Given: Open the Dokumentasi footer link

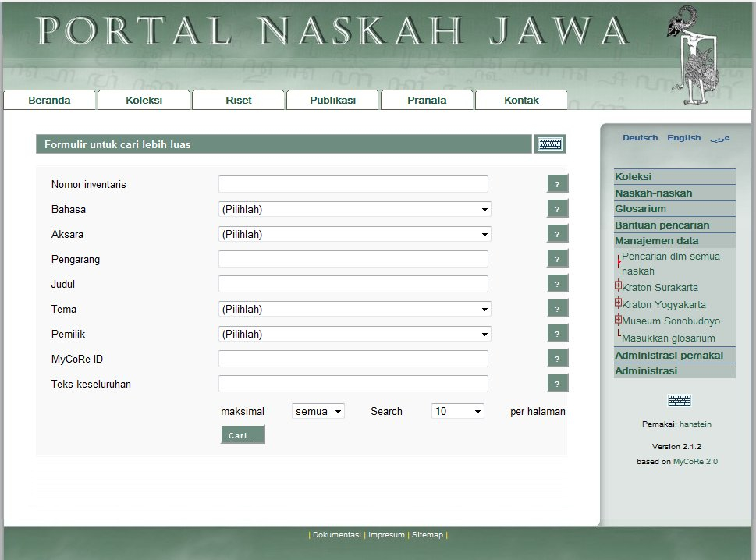Looking at the screenshot, I should point(336,535).
